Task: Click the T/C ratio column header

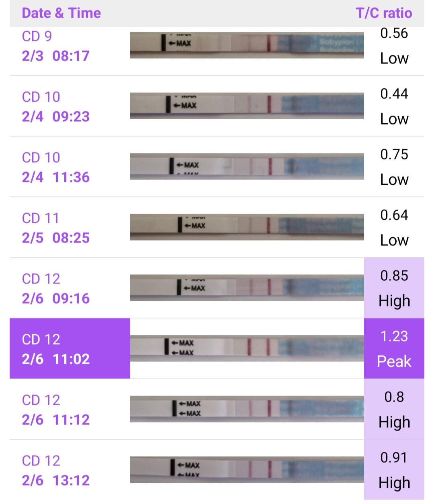Action: (384, 13)
